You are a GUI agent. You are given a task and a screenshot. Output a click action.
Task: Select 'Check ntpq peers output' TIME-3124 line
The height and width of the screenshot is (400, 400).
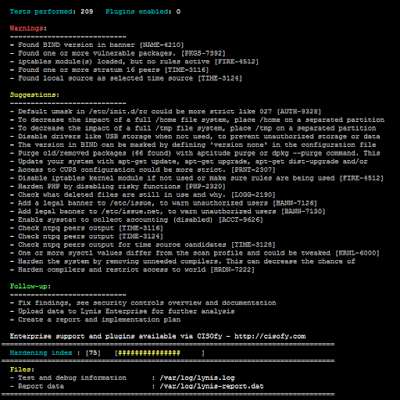87,236
